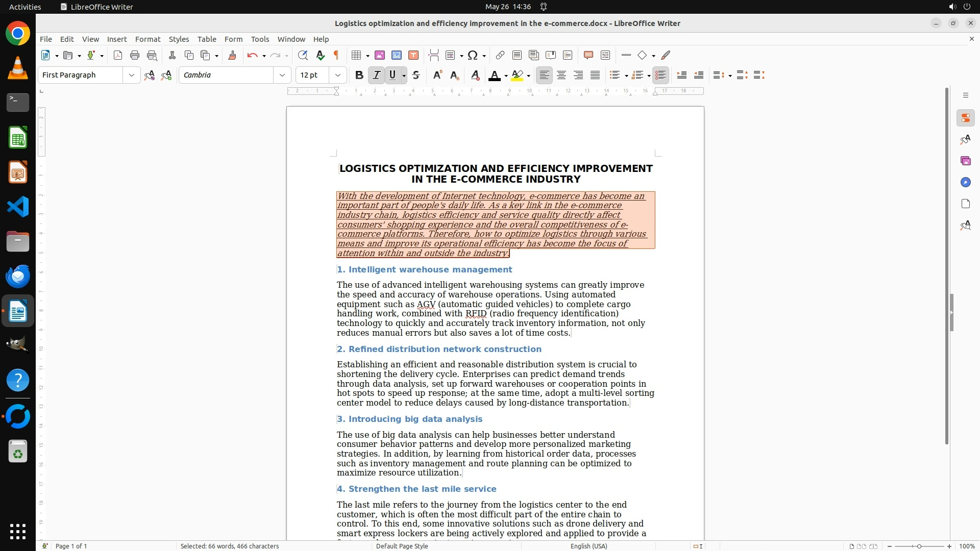Expand the paragraph style dropdown

pos(132,75)
